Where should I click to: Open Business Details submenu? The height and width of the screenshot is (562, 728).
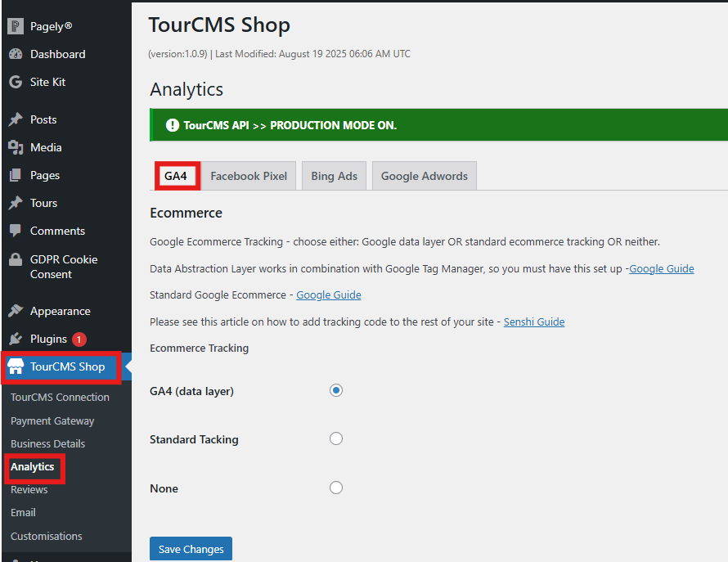pyautogui.click(x=47, y=443)
